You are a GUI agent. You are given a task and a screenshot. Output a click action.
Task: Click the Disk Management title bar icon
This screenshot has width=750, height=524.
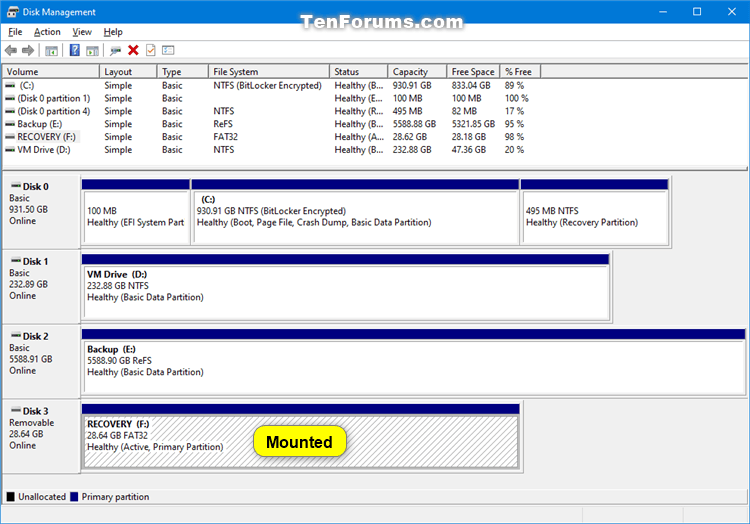(x=13, y=12)
